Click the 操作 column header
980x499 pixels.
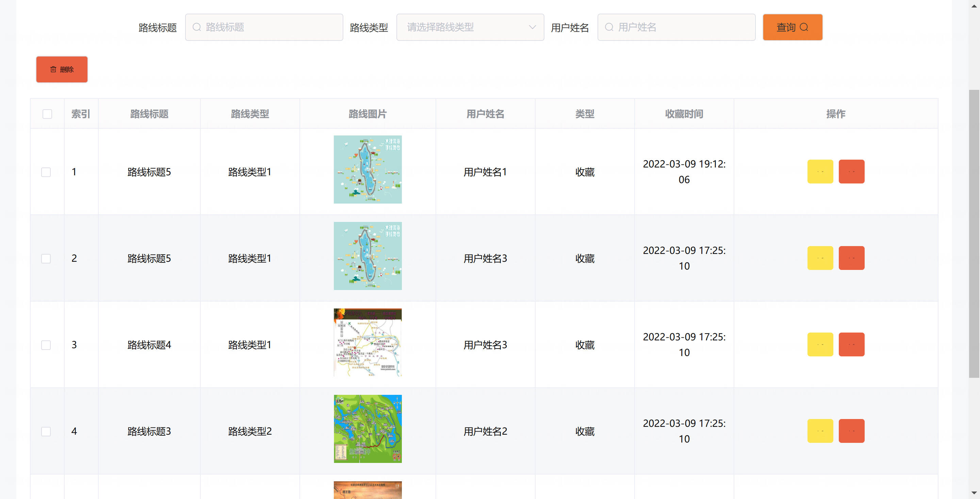point(836,114)
